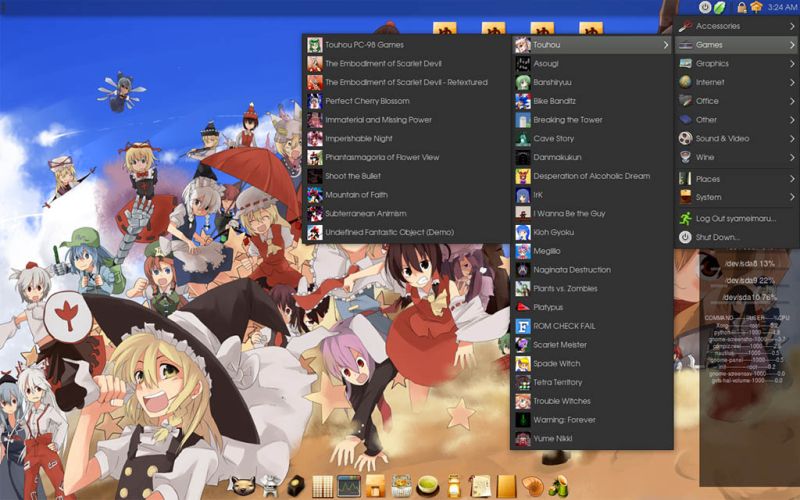
Task: Start Yume Nikki
Action: 592,439
